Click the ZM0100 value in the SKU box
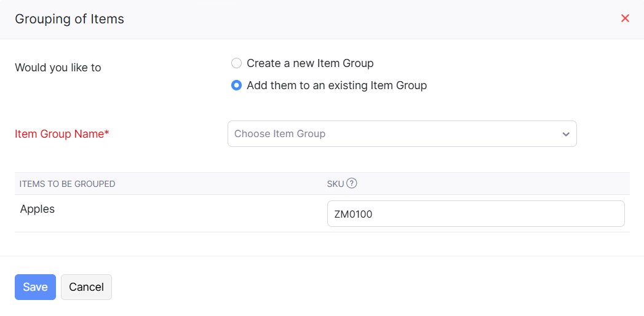 (x=354, y=215)
